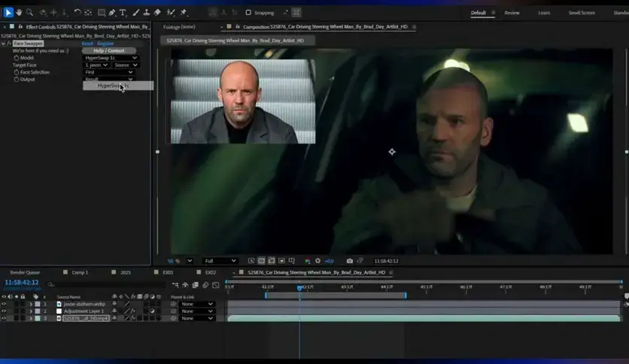The height and width of the screenshot is (364, 629).
Task: Hide the jason-statham.webp layer
Action: pos(4,304)
